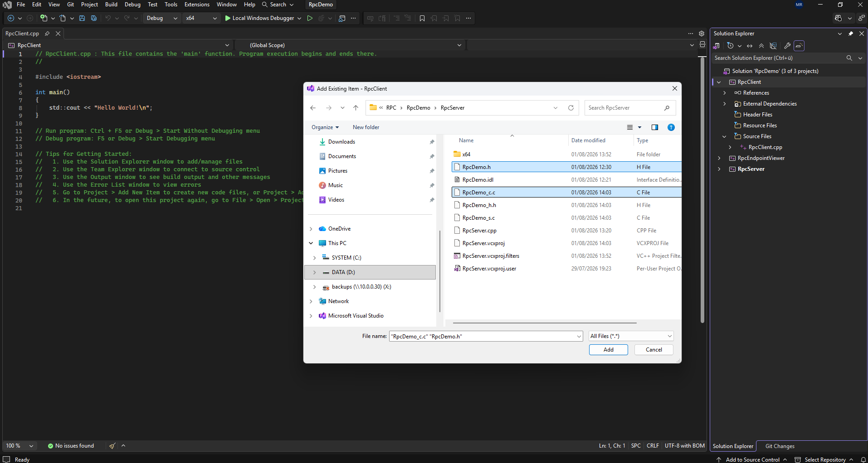Click the New folder button
This screenshot has height=463, width=868.
(x=366, y=127)
